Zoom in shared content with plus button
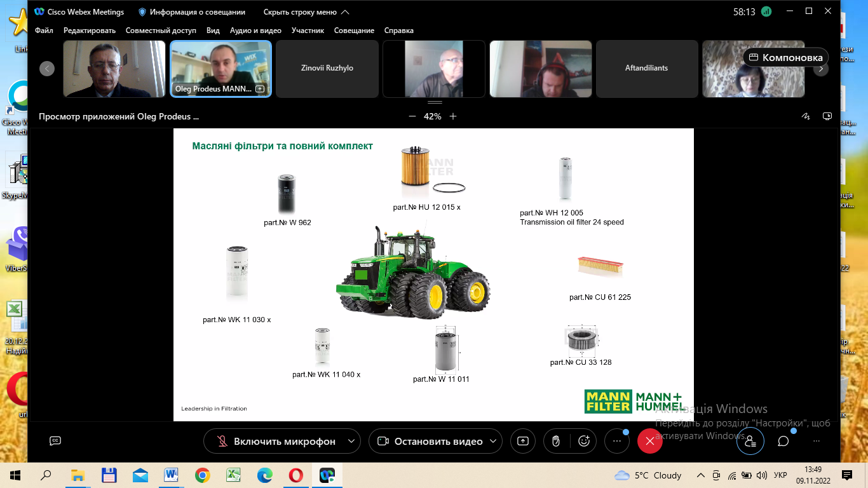 453,117
